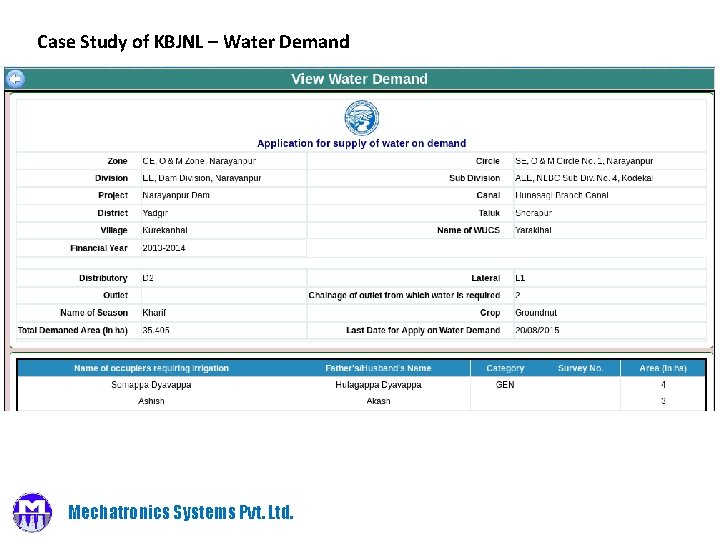The width and height of the screenshot is (720, 540).
Task: Click area value '4' in Somappa row
Action: 663,385
